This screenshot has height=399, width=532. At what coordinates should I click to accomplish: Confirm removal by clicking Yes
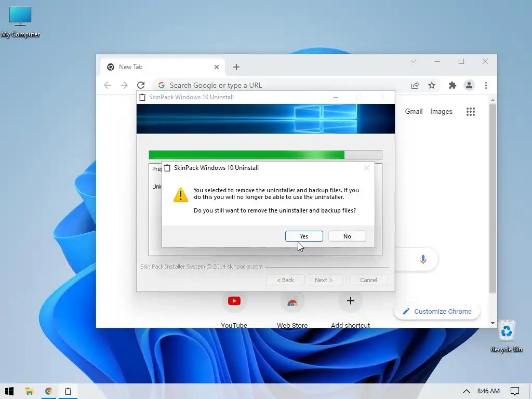304,236
